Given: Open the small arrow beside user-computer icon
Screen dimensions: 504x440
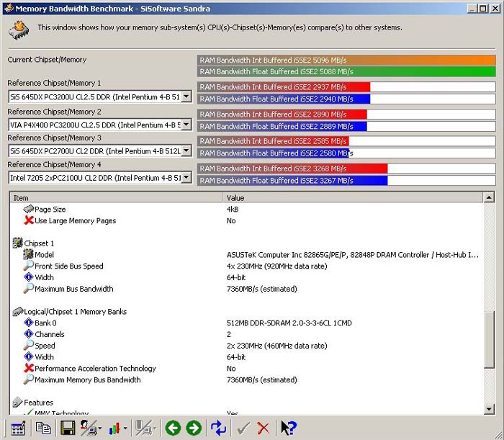Looking at the screenshot, I should pos(99,428).
